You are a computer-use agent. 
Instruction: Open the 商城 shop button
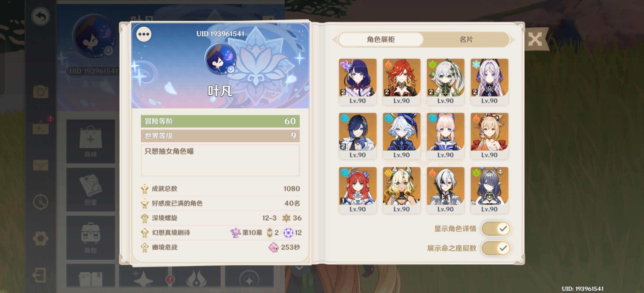[x=91, y=141]
